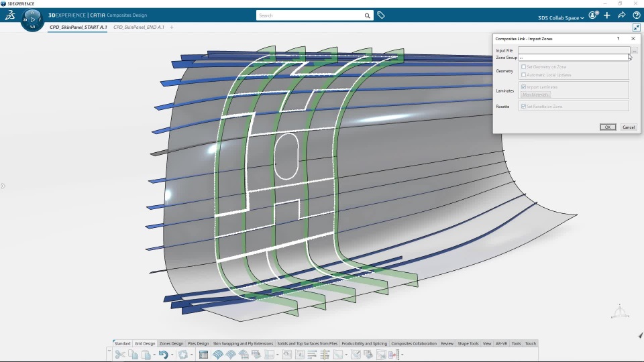Click the Cut scissors icon
This screenshot has height=362, width=644.
tap(120, 355)
